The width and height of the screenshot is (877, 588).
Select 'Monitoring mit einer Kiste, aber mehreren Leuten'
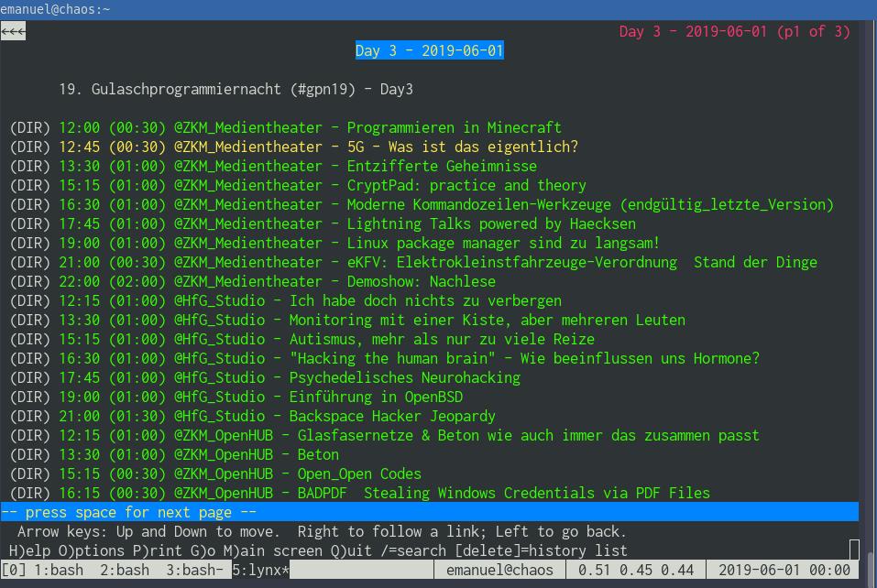pos(372,321)
